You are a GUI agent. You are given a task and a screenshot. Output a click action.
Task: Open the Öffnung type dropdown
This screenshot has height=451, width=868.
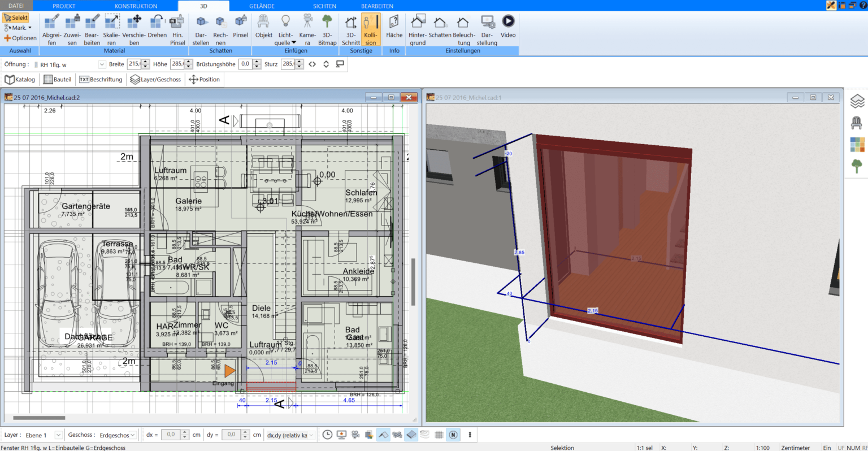click(x=102, y=64)
